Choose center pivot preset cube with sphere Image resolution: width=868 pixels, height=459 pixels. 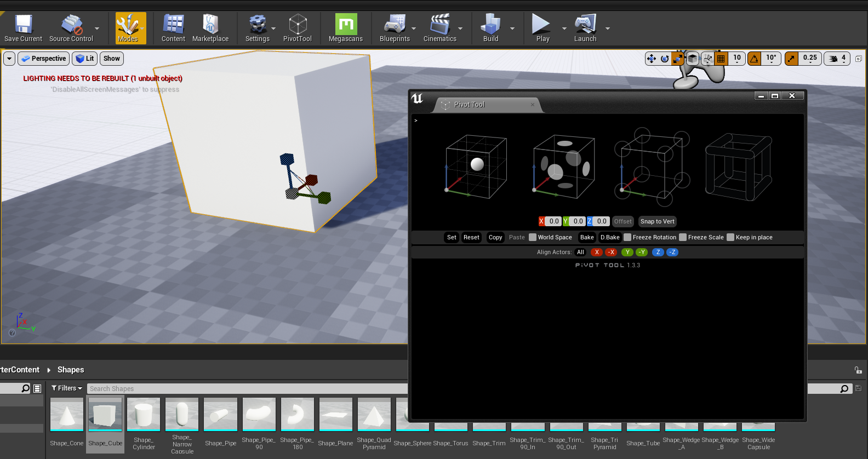(476, 167)
